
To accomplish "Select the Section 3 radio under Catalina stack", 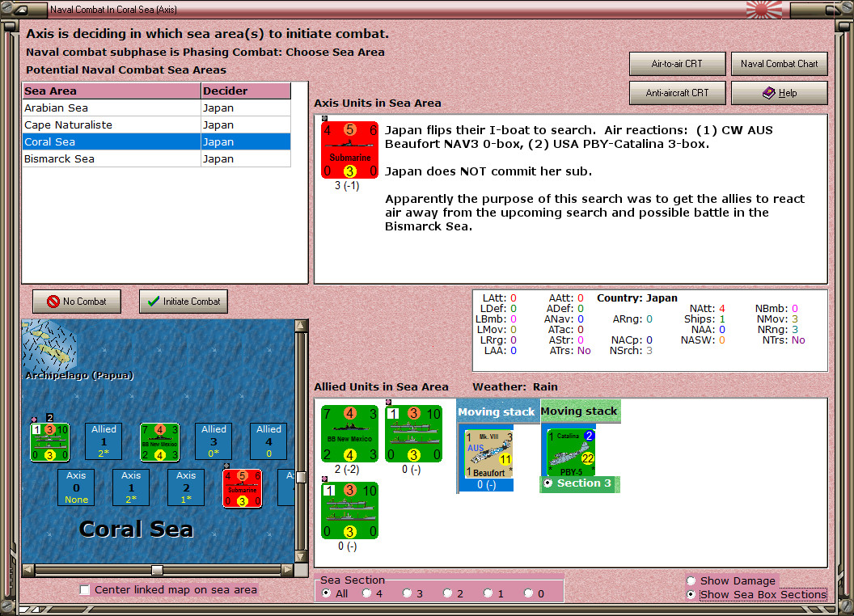I will point(548,483).
